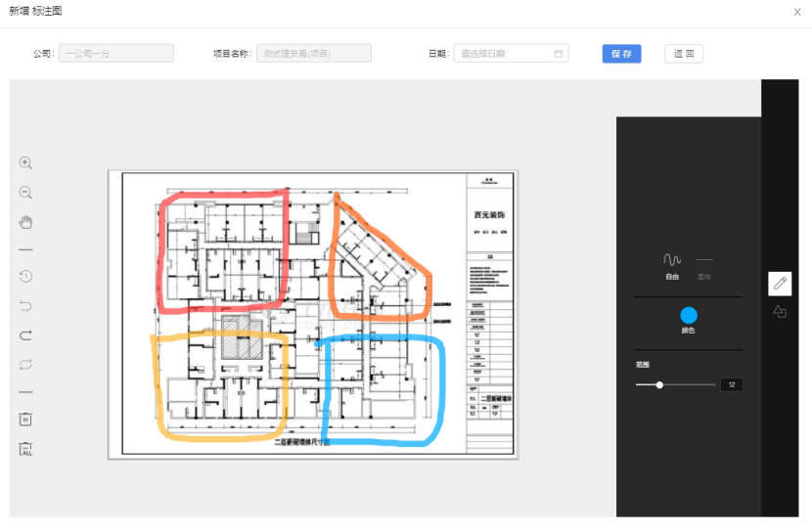Open the history clock icon

[26, 277]
